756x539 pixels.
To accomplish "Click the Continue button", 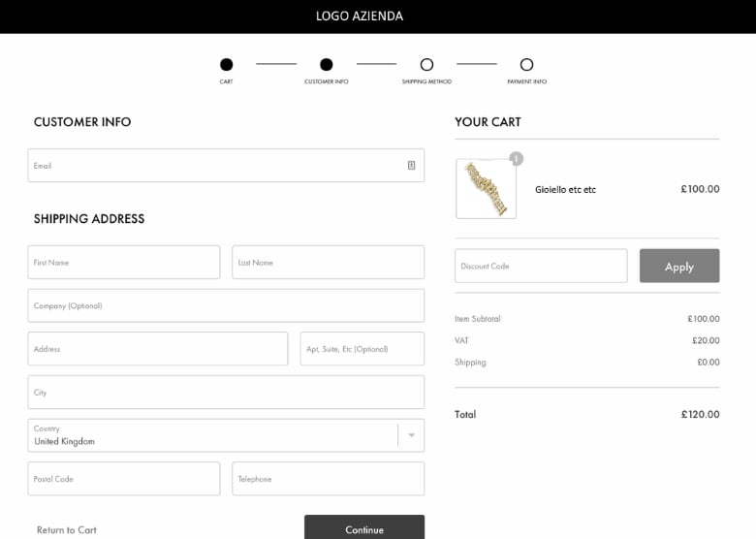I will 364,527.
